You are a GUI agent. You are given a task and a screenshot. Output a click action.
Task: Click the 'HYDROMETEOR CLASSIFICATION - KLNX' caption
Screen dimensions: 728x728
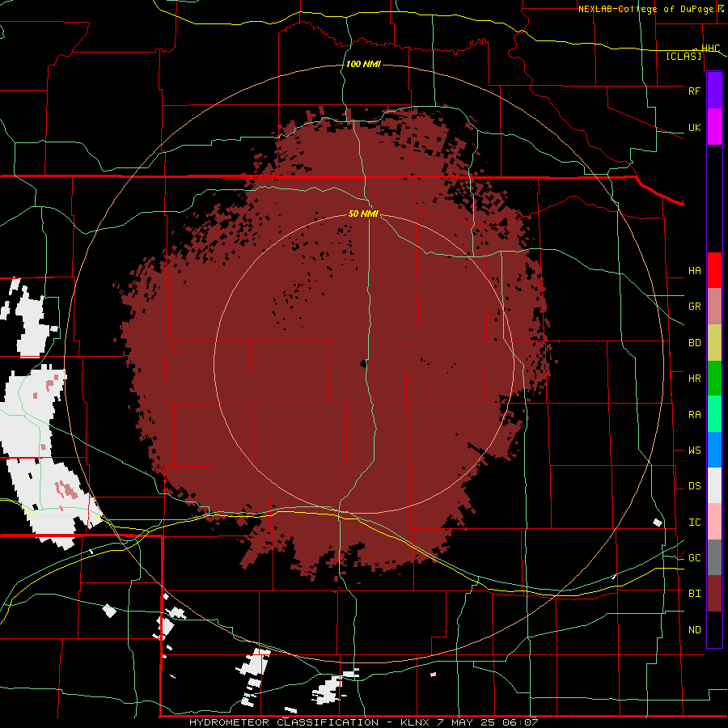click(311, 722)
